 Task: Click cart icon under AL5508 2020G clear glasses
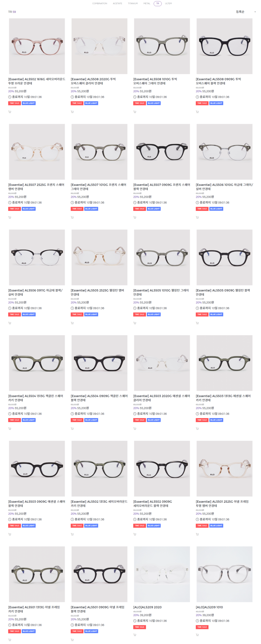tap(72, 112)
